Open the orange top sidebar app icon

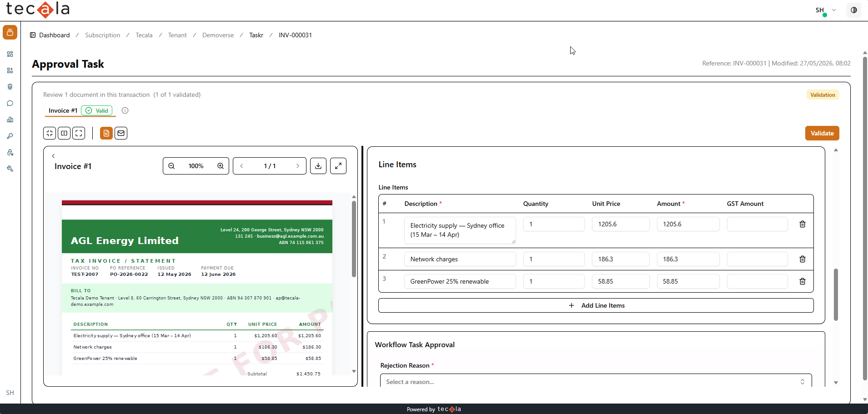[10, 32]
